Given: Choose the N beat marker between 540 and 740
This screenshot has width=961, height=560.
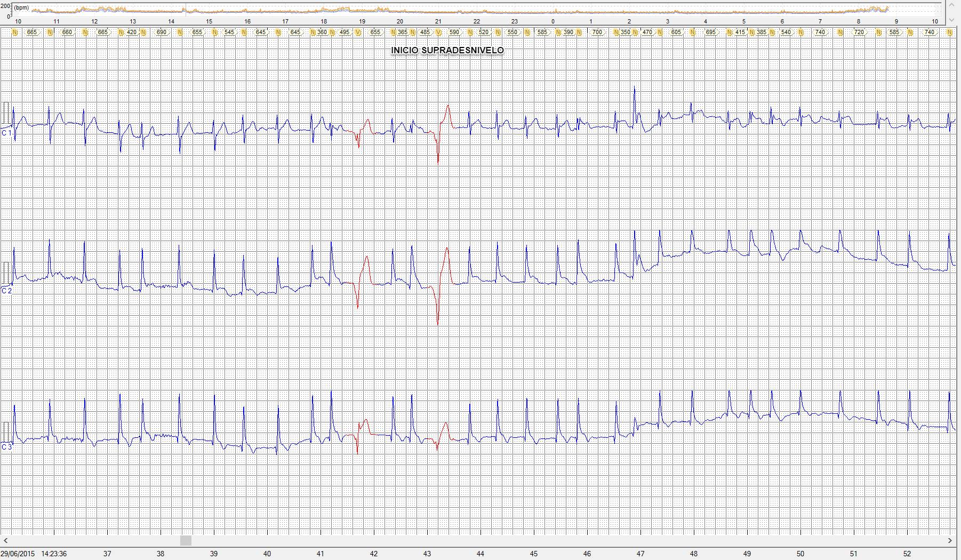Looking at the screenshot, I should pos(800,32).
